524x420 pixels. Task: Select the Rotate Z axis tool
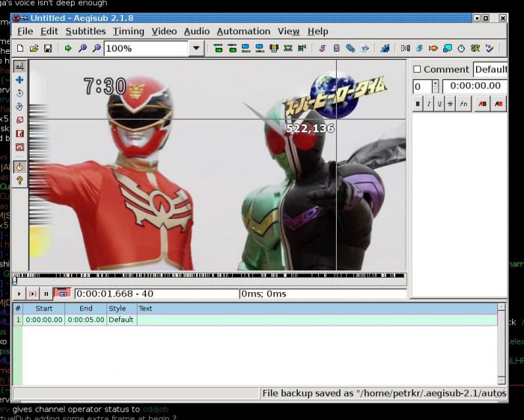[x=19, y=93]
